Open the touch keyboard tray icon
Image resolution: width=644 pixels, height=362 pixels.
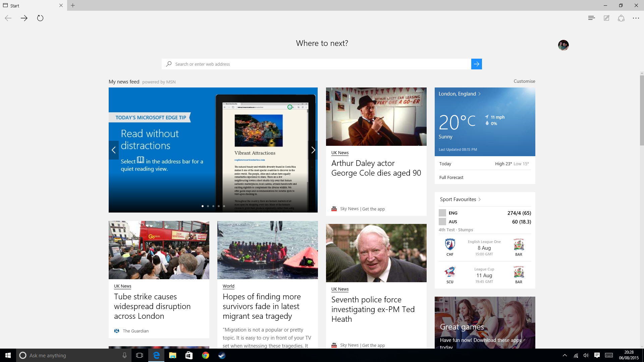point(609,355)
